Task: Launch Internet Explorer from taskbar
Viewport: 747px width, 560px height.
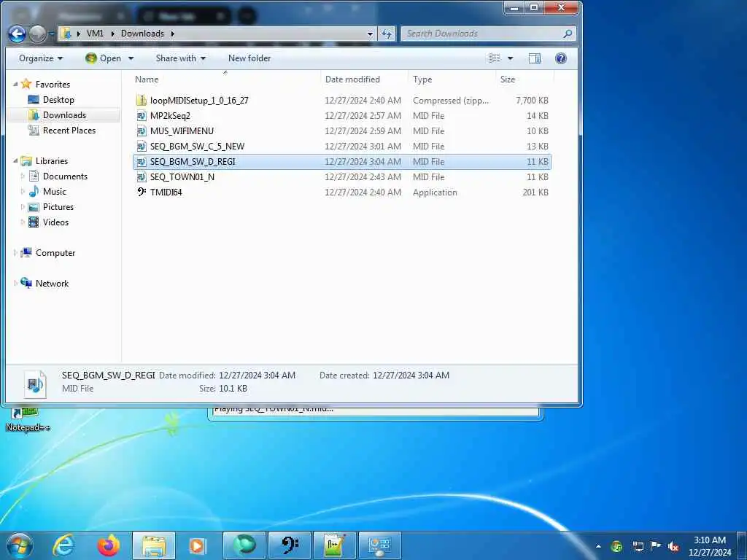Action: 63,545
